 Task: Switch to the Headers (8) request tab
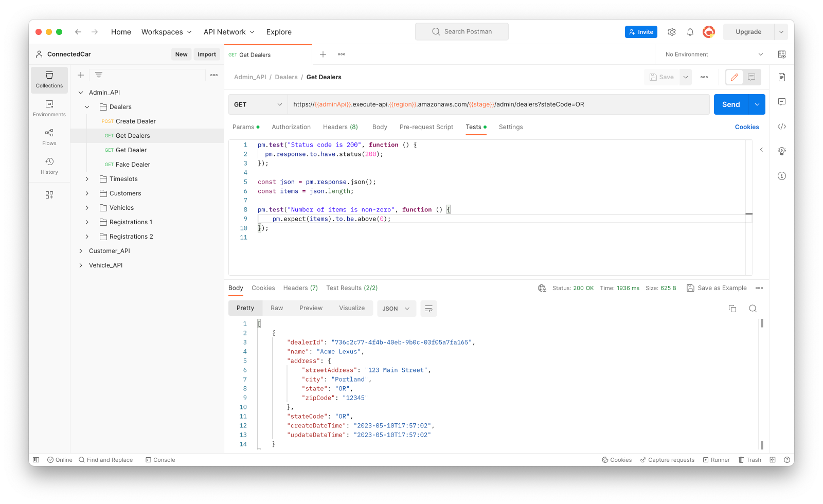click(x=341, y=127)
